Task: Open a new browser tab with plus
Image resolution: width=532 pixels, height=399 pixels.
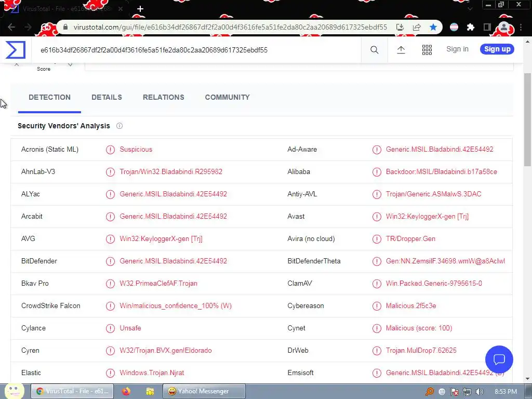Action: 140,9
